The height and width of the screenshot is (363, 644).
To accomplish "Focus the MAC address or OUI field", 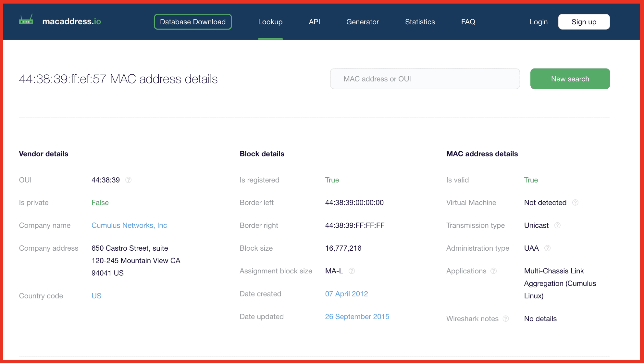I will point(425,79).
